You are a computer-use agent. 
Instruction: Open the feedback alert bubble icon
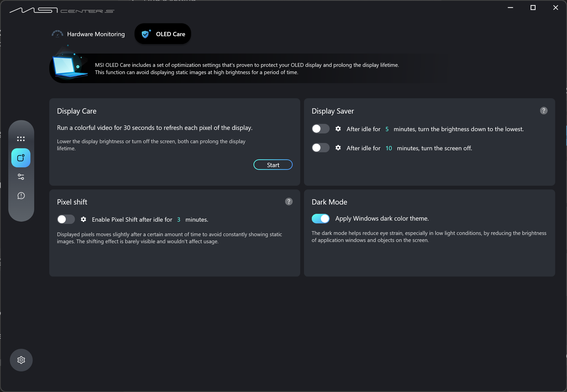click(21, 196)
